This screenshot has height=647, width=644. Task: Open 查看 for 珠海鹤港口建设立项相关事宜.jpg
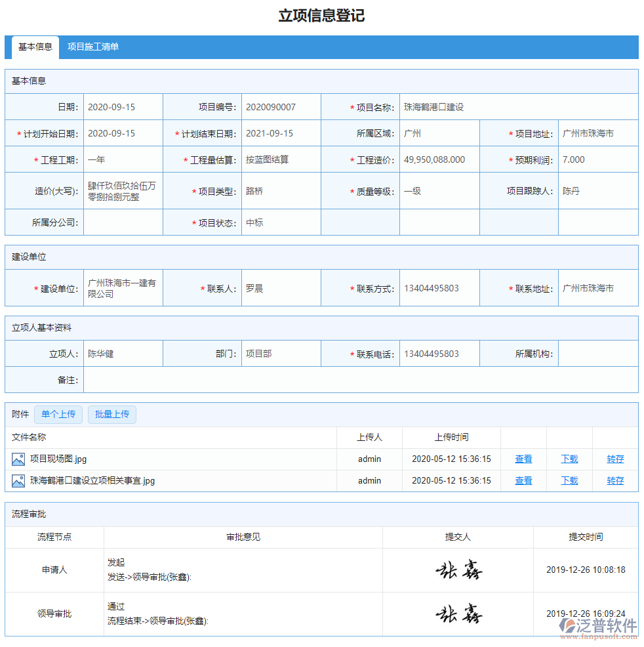pos(523,480)
